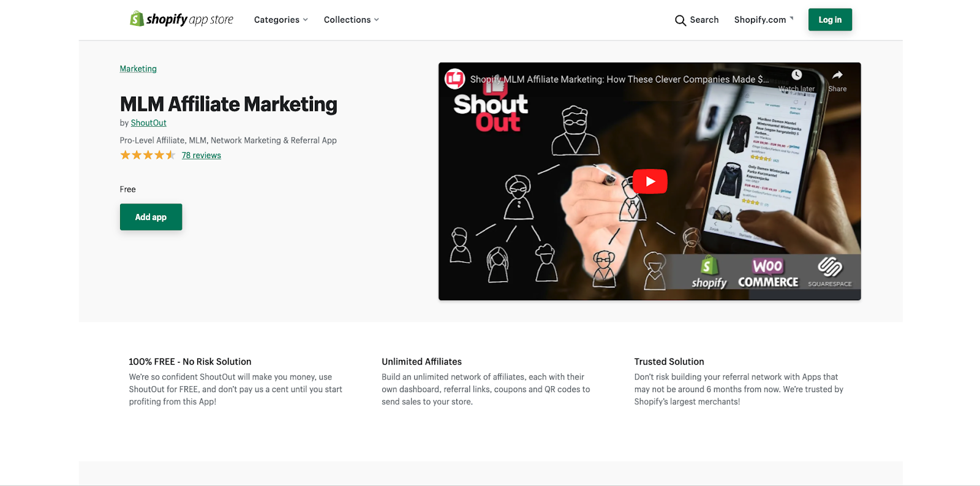Play the ShoutOut YouTube video
Viewport: 980px width, 486px height.
650,181
